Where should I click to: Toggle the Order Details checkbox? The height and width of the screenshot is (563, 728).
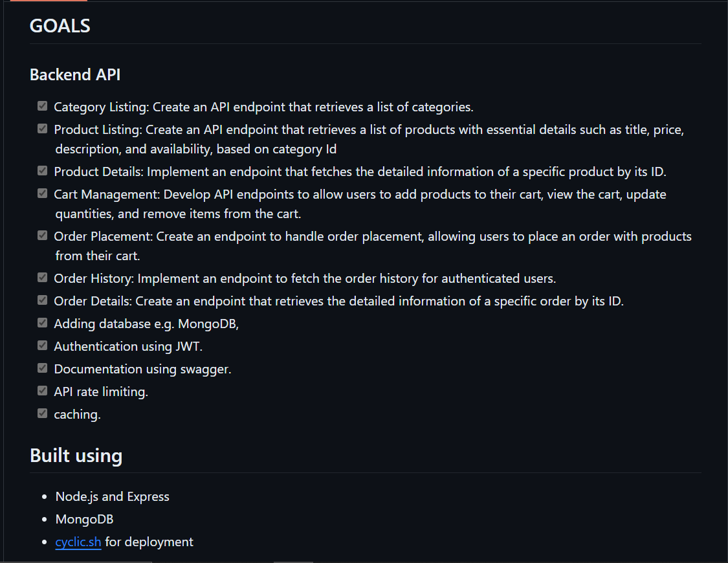point(42,300)
